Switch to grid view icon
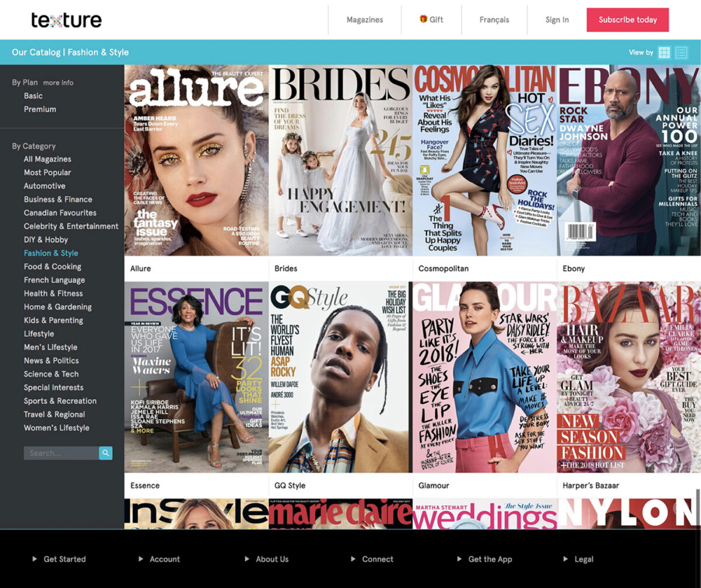Screen dimensions: 701x588 point(664,53)
